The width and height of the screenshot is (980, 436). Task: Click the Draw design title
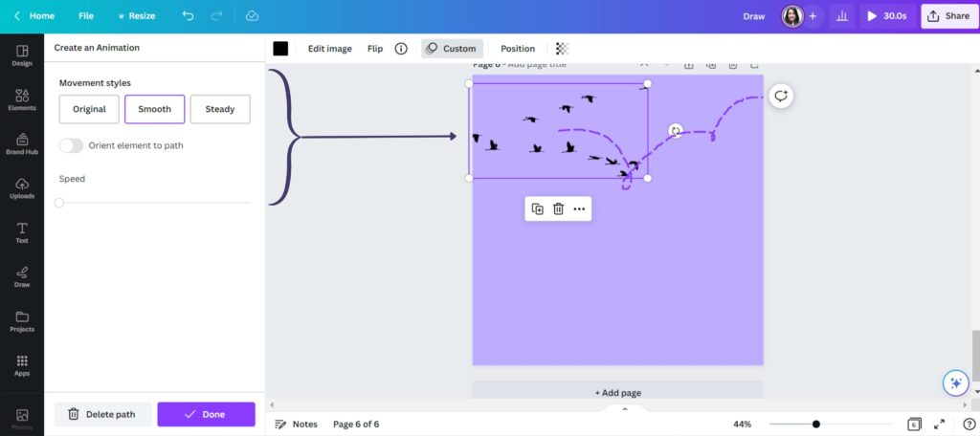(x=754, y=16)
